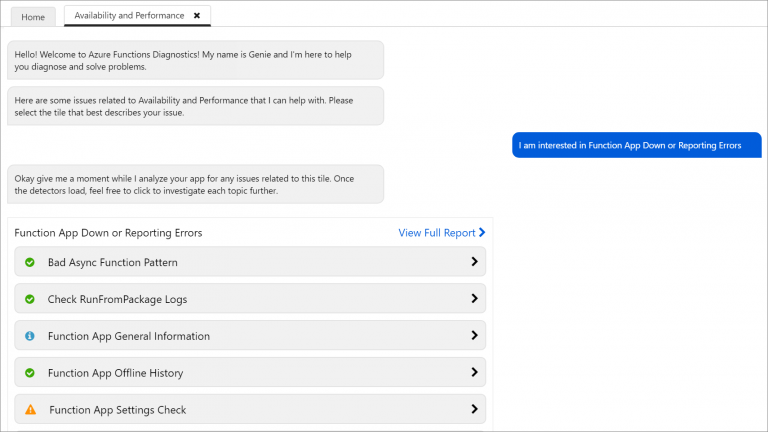Expand Check RunFromPackage Logs chevron
The height and width of the screenshot is (432, 768).
coord(474,299)
